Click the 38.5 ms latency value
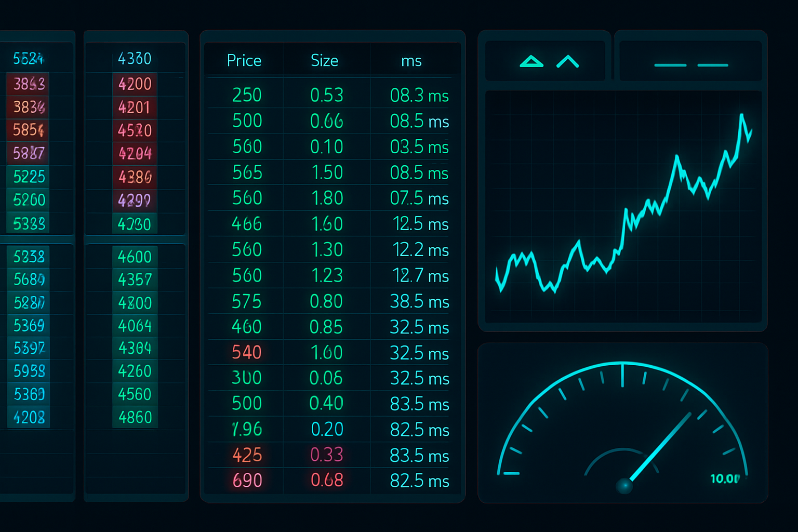Screen dimensions: 798x532 tap(419, 302)
